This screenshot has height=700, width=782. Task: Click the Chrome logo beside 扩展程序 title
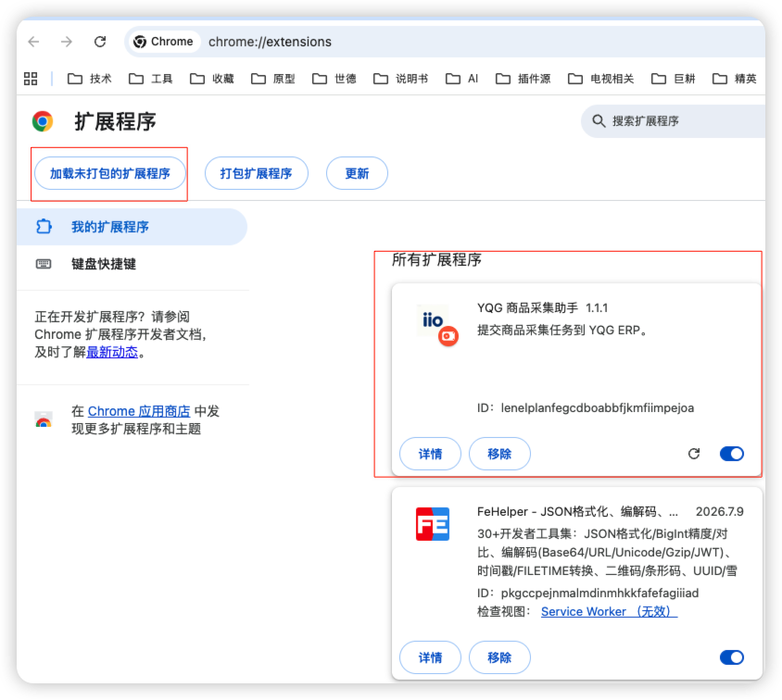[43, 121]
